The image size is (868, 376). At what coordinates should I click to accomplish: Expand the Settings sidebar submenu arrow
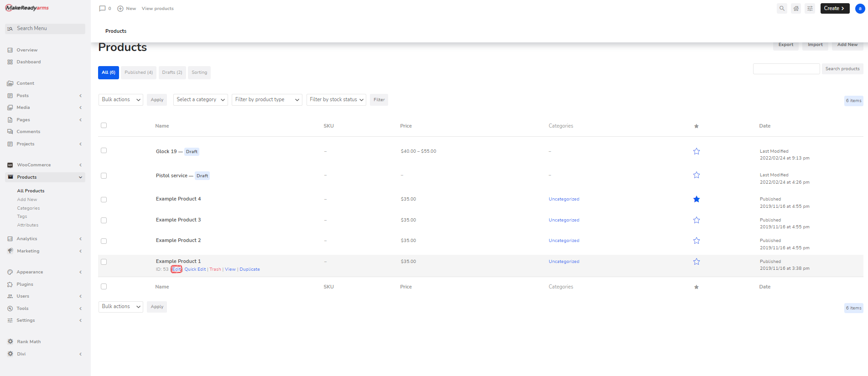[81, 320]
